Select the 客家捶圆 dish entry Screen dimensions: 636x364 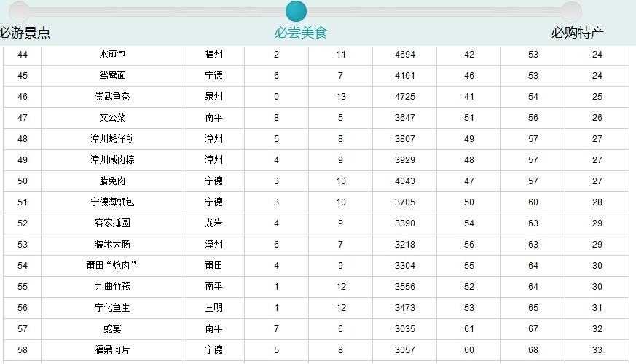point(112,223)
